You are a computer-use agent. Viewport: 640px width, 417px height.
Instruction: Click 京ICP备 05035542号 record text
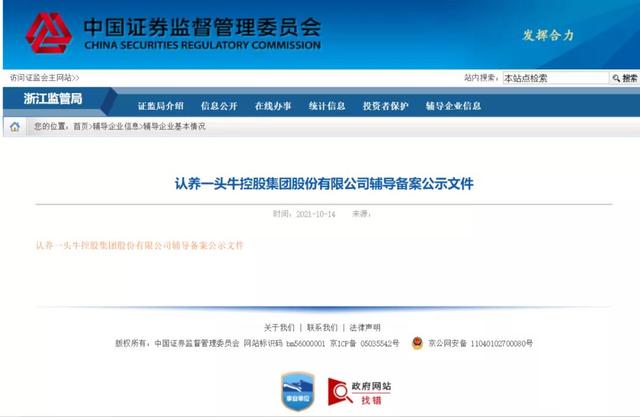tap(364, 344)
